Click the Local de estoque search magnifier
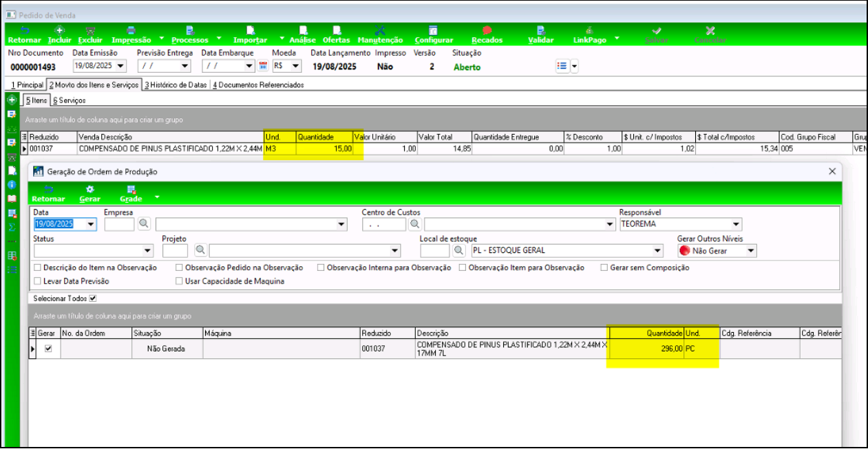The height and width of the screenshot is (449, 868). 459,250
